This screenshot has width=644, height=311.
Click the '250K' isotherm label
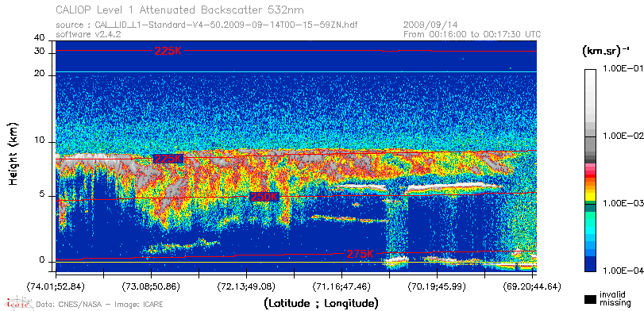tap(264, 197)
